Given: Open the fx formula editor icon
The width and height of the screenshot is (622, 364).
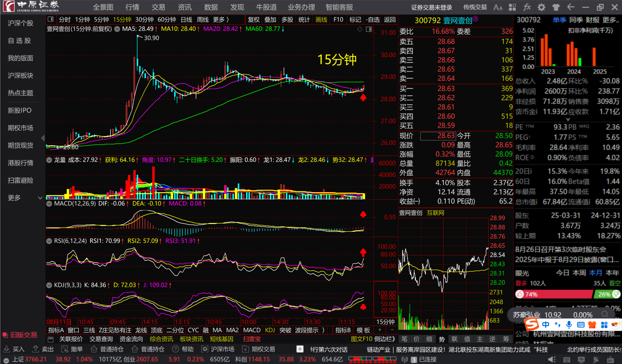Looking at the screenshot, I should point(527,7).
